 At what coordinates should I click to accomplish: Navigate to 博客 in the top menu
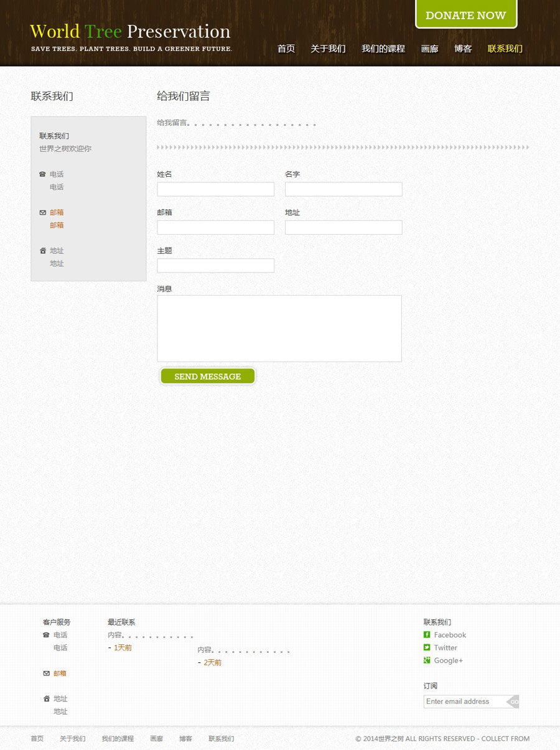click(463, 49)
